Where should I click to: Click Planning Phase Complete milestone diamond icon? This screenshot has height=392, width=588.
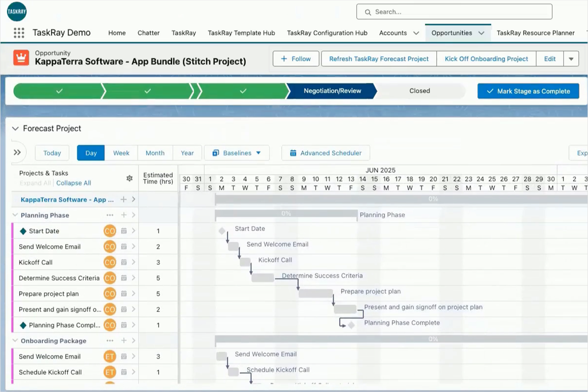pos(23,325)
